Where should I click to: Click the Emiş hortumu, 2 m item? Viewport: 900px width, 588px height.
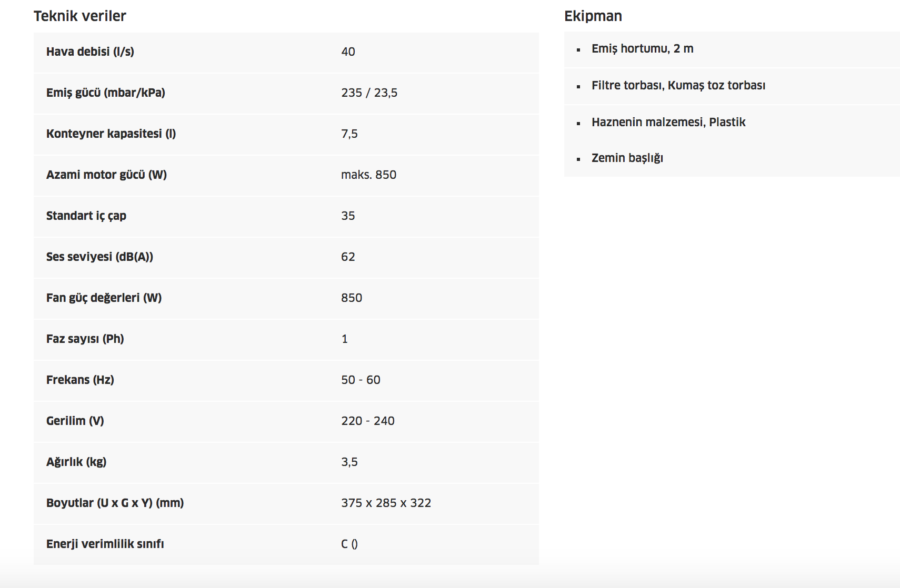643,48
